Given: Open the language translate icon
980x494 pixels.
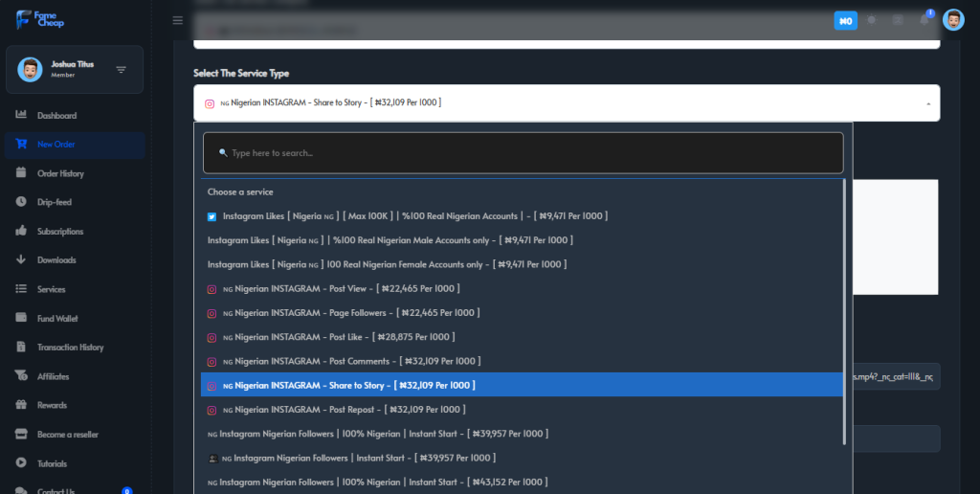Looking at the screenshot, I should (898, 20).
